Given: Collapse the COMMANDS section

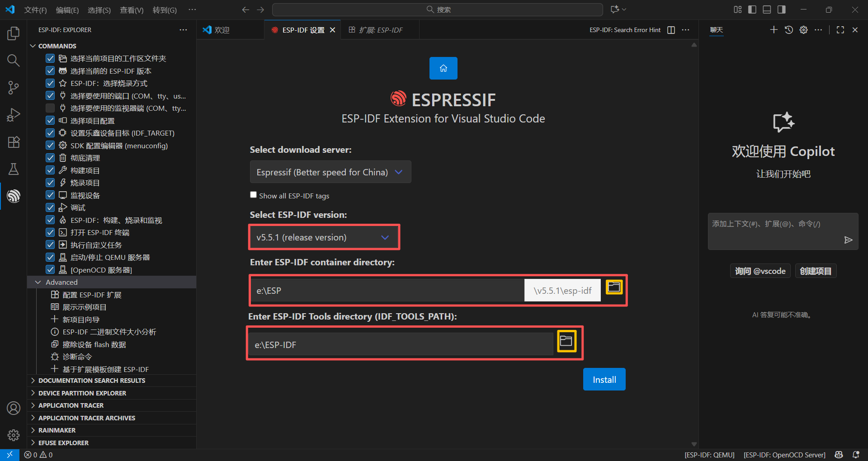Looking at the screenshot, I should 33,46.
